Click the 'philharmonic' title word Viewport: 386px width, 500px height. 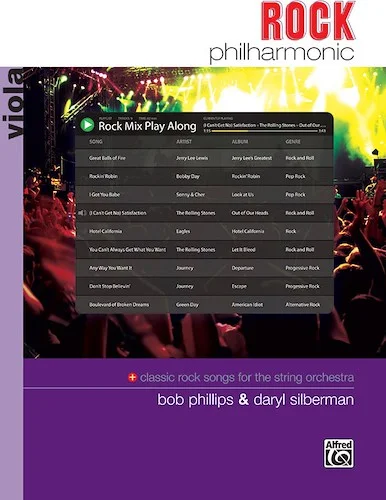pos(281,53)
